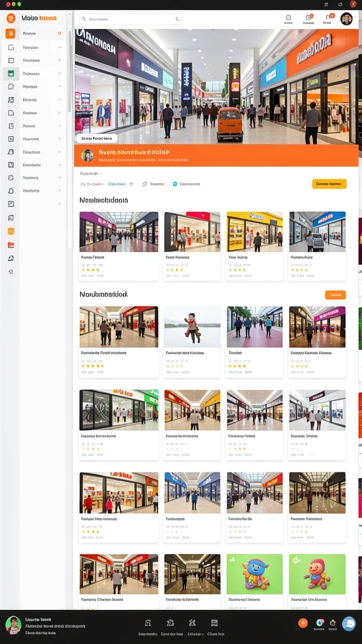Expand the second sidebar row's chevron
Image resolution: width=362 pixels, height=644 pixels.
60,47
